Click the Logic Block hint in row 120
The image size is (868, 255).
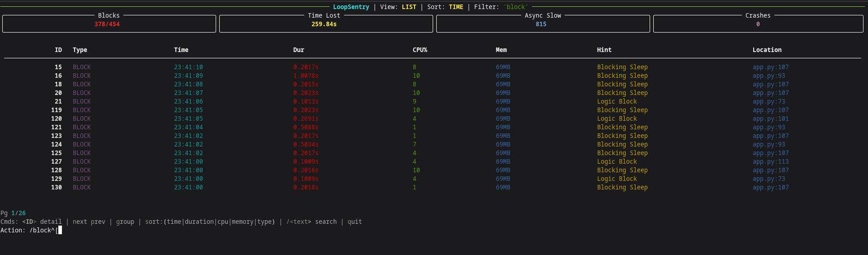[x=617, y=119]
